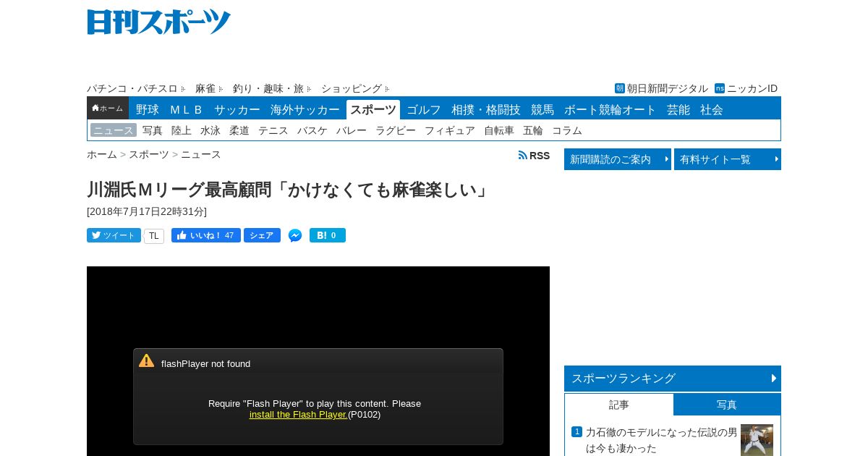The image size is (868, 456).
Task: Select the 柔道 submenu item
Action: coord(239,130)
